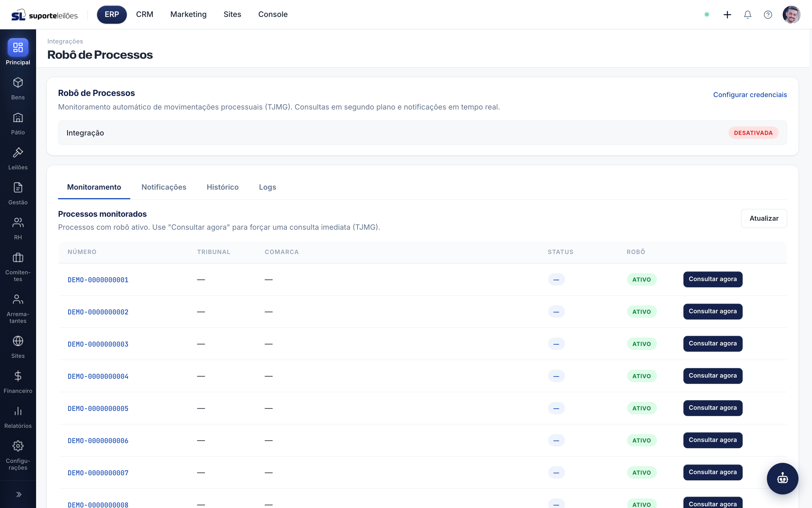
Task: Switch to the Marketing module
Action: pos(188,14)
